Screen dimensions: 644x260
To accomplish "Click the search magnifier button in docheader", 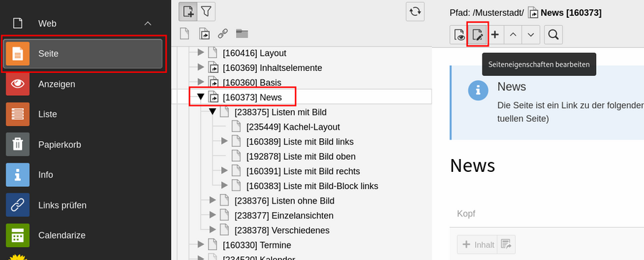I will (x=553, y=34).
